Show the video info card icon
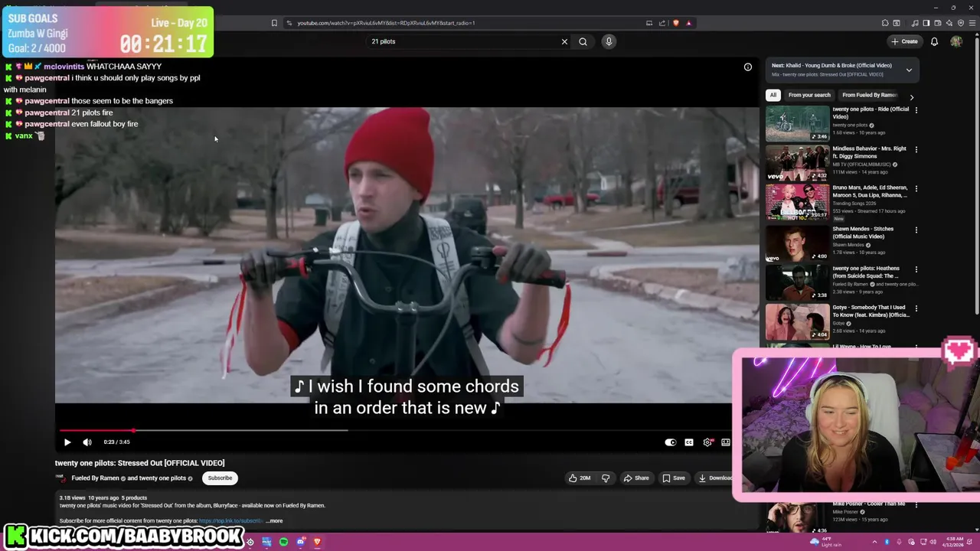 pos(748,67)
